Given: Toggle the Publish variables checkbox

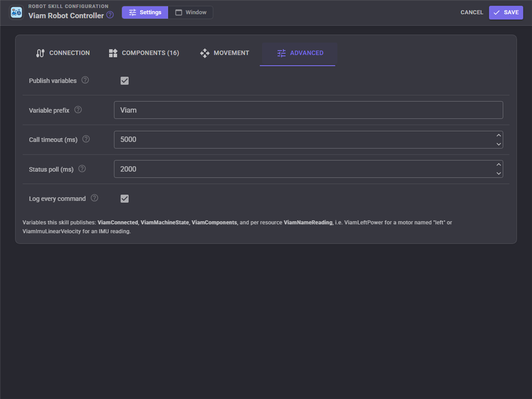Looking at the screenshot, I should 125,81.
